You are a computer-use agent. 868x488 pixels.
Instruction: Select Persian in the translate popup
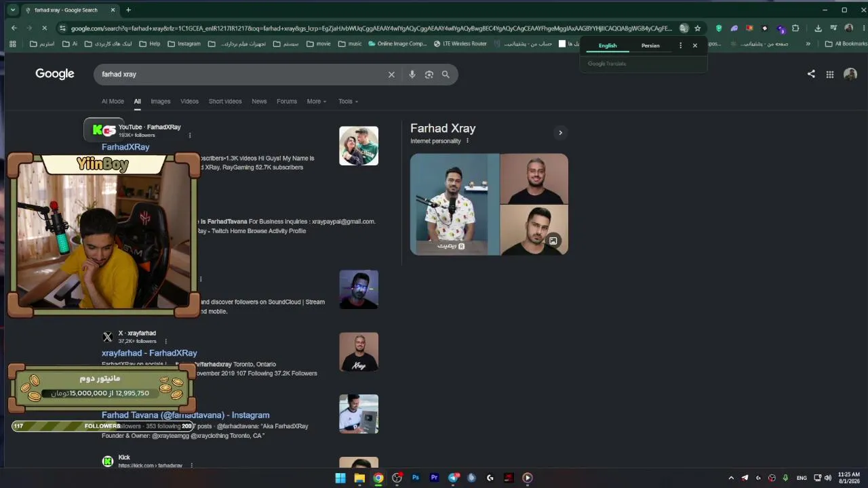point(650,45)
